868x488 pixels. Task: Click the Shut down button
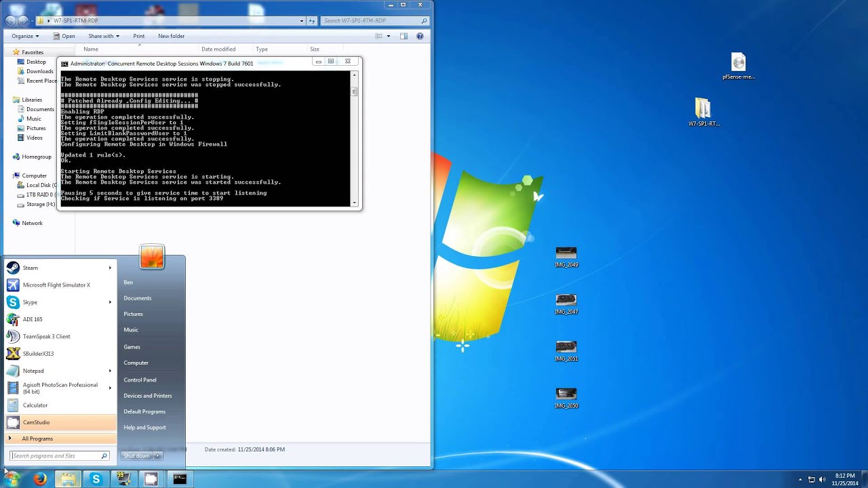137,455
